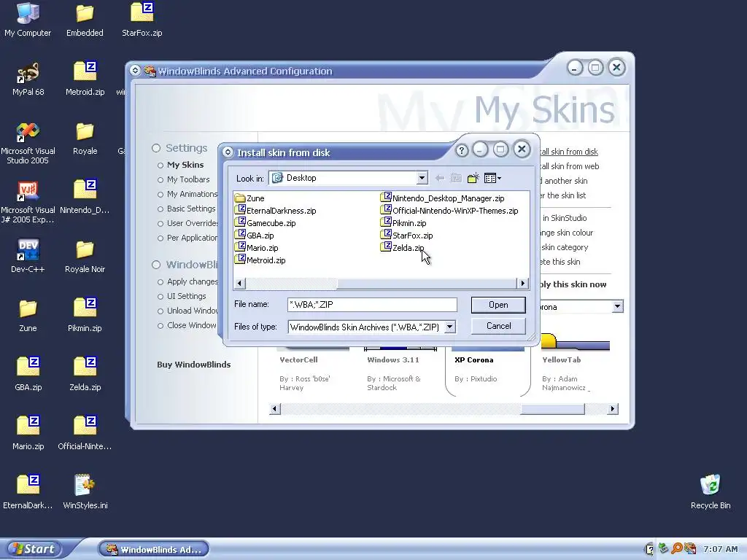Select Royale Noir folder on desktop
747x560 pixels.
[85, 256]
